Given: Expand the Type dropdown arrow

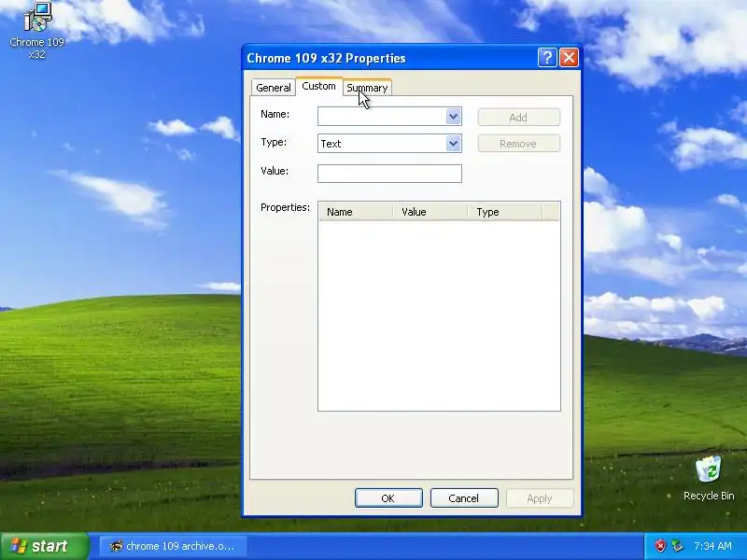Looking at the screenshot, I should click(x=453, y=144).
